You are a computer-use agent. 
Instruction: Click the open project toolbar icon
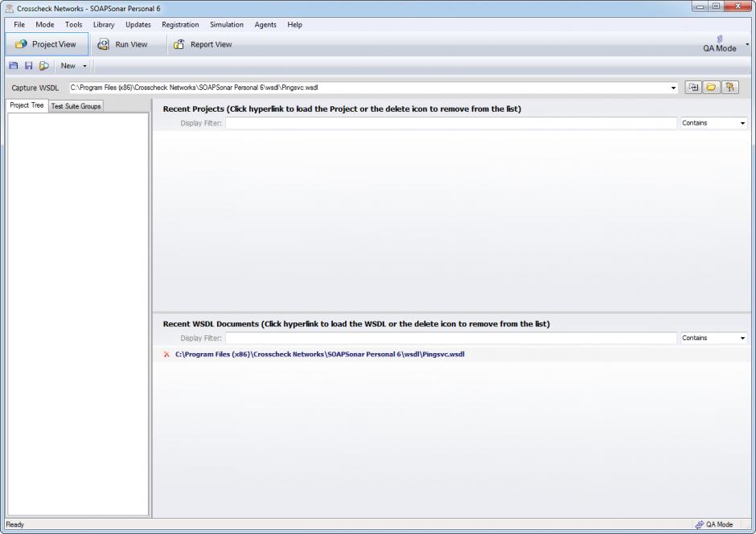pyautogui.click(x=14, y=66)
